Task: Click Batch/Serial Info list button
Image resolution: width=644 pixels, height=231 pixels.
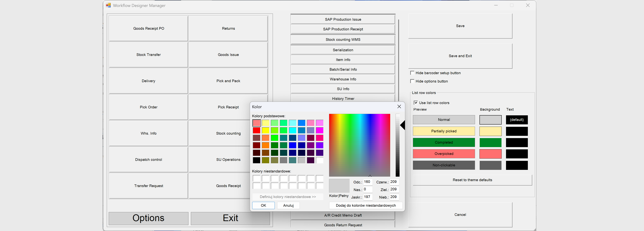Action: pos(343,70)
